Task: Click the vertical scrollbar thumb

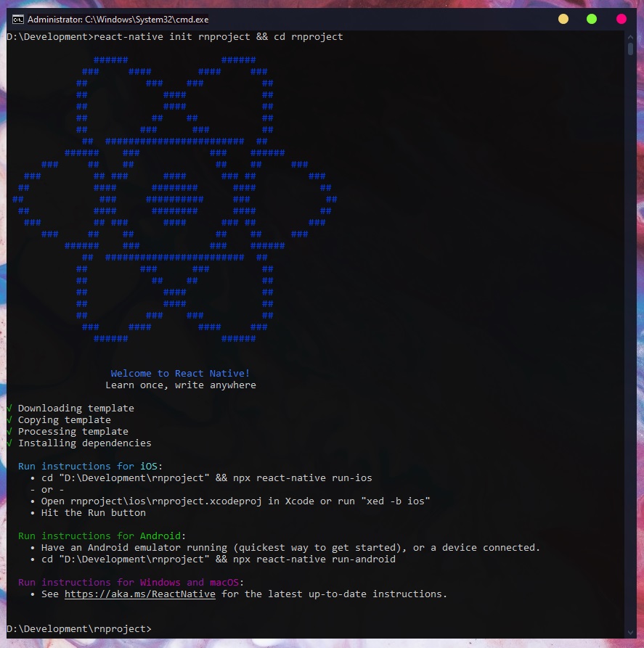Action: (630, 49)
